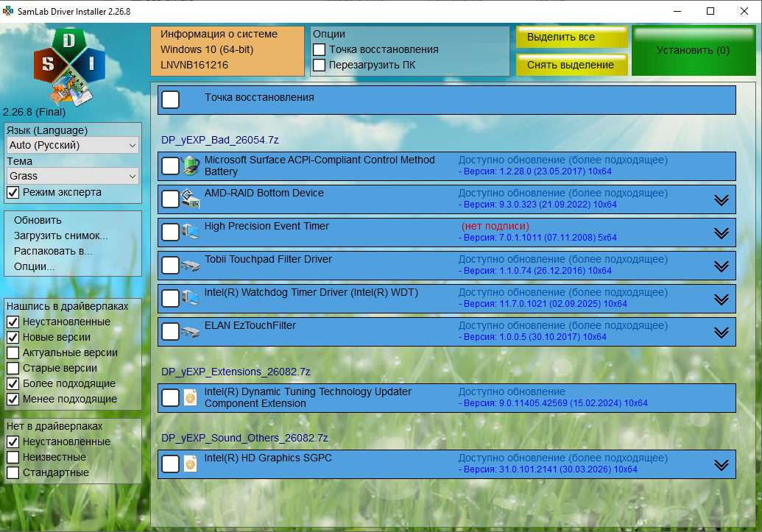This screenshot has width=762, height=532.
Task: Tick the Точка восстановления checkbox in Опции
Action: click(320, 49)
